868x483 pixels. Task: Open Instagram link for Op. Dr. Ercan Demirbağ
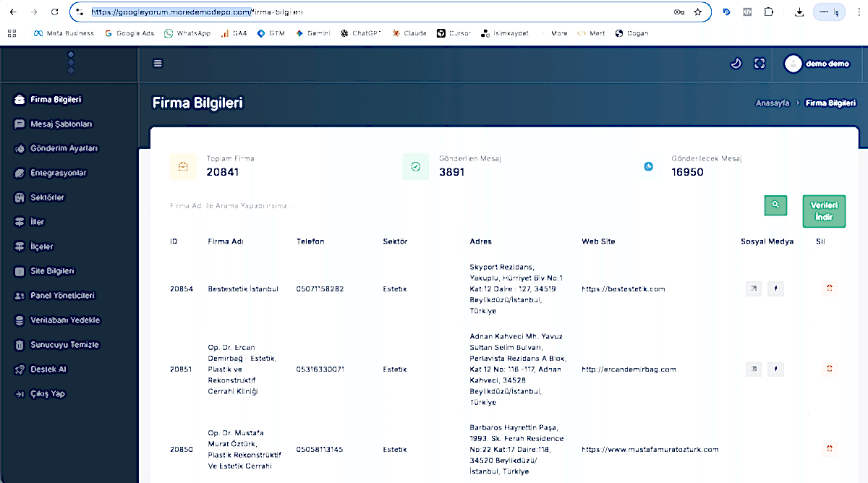754,369
